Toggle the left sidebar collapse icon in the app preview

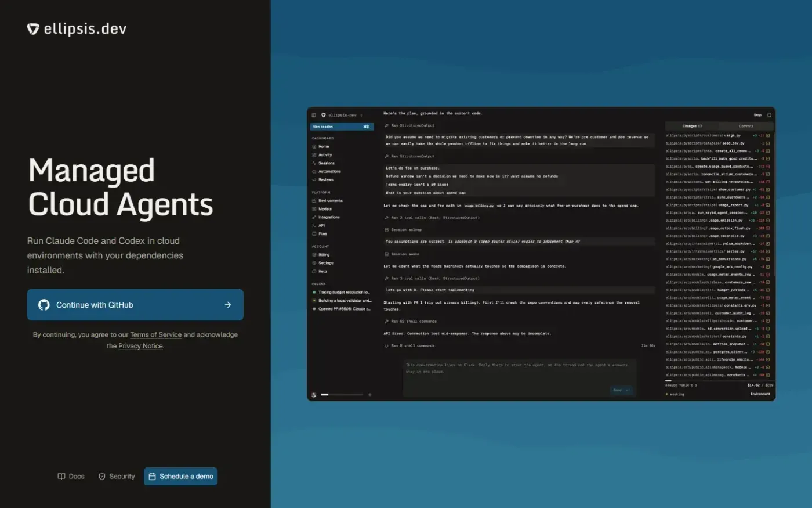point(314,115)
